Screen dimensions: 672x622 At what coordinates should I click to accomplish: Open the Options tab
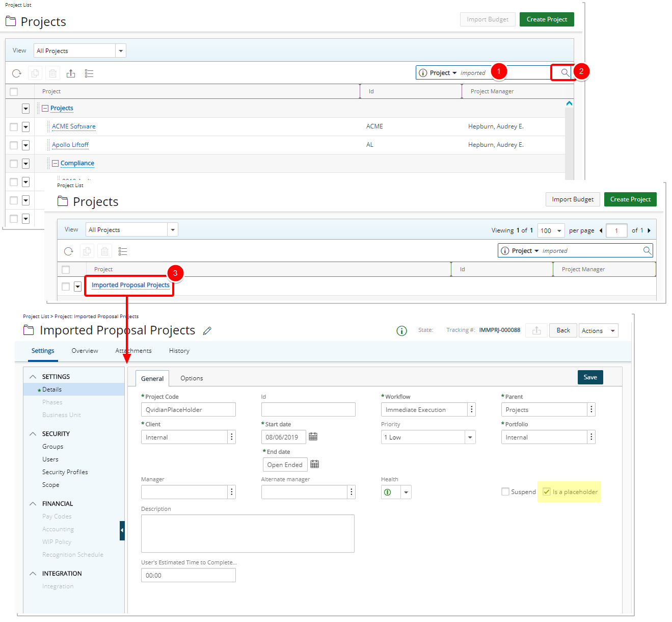coord(192,378)
